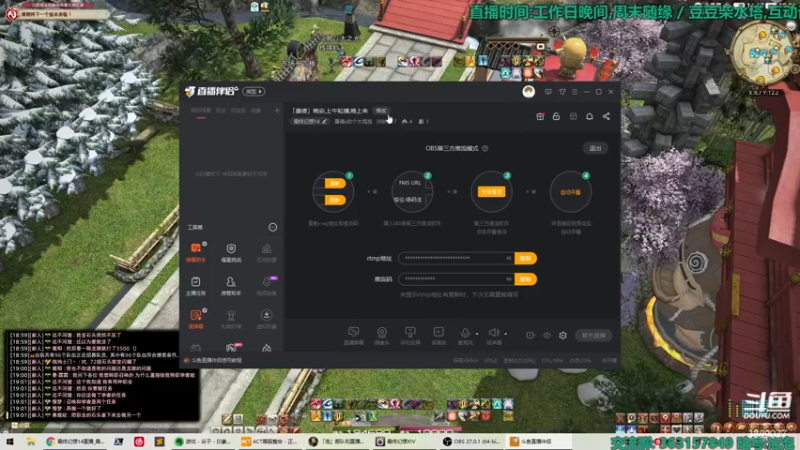Viewport: 800px width, 450px height.
Task: Add a new scene with plus button
Action: click(277, 111)
